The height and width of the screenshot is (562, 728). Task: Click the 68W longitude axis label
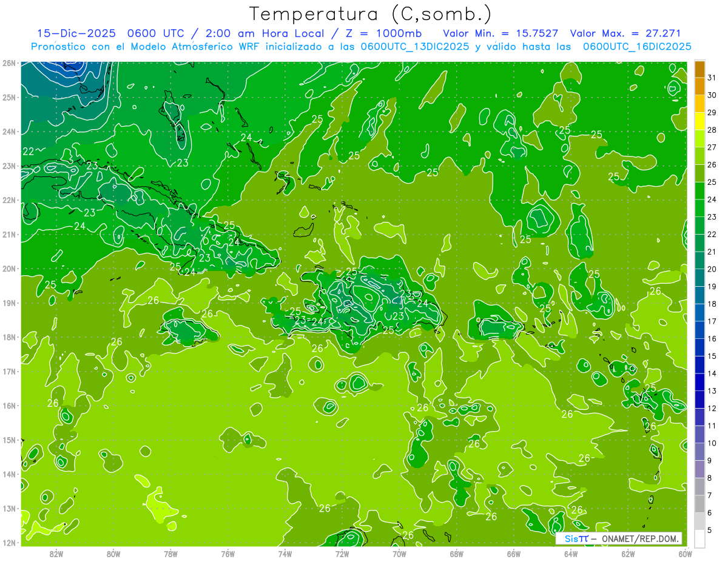(x=457, y=554)
